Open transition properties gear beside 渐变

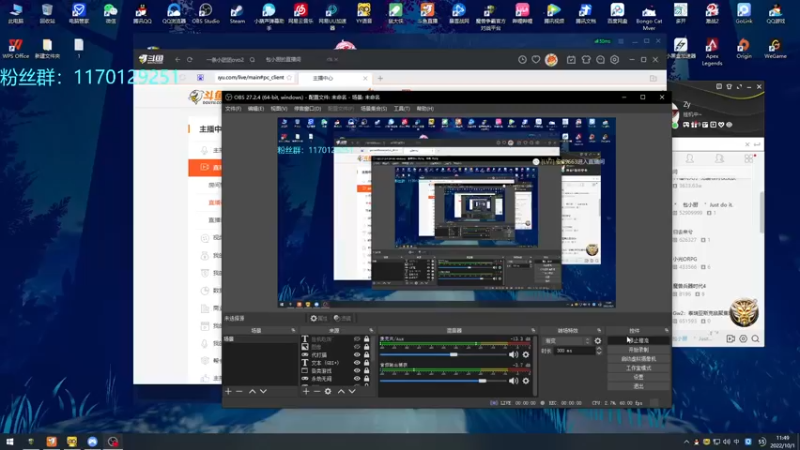click(x=597, y=341)
